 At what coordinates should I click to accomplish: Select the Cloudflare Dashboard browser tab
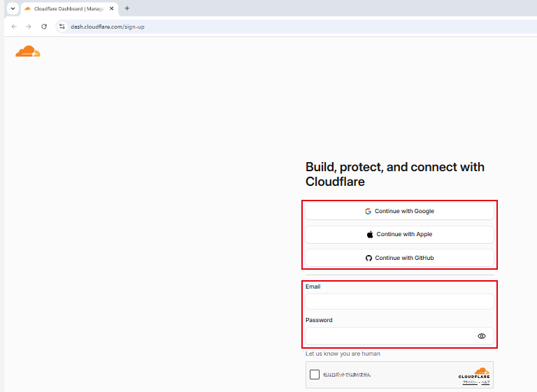69,9
